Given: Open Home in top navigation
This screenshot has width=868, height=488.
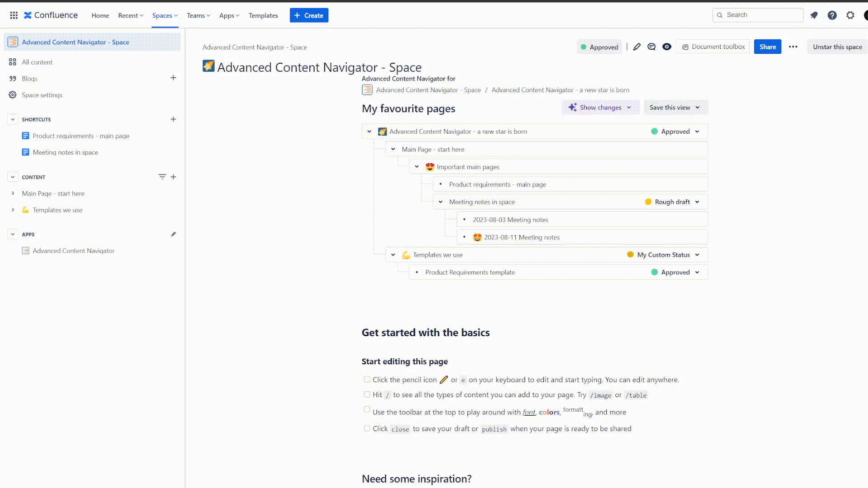Looking at the screenshot, I should click(x=100, y=15).
